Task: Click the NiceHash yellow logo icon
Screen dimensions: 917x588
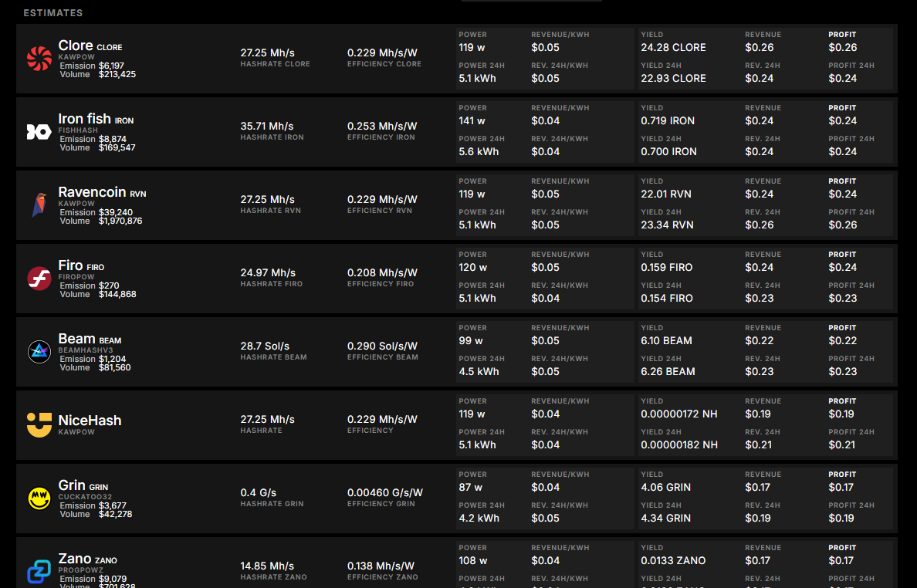Action: pyautogui.click(x=39, y=425)
